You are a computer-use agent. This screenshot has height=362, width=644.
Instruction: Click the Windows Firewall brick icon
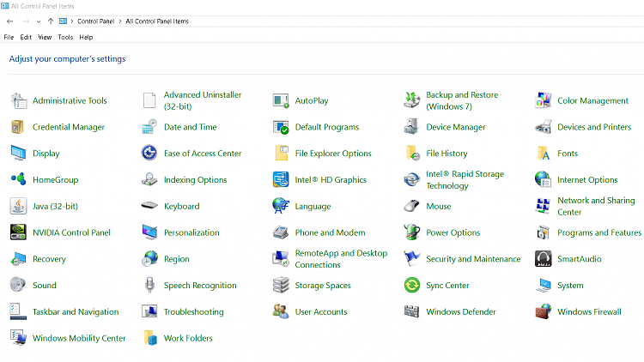(x=543, y=311)
